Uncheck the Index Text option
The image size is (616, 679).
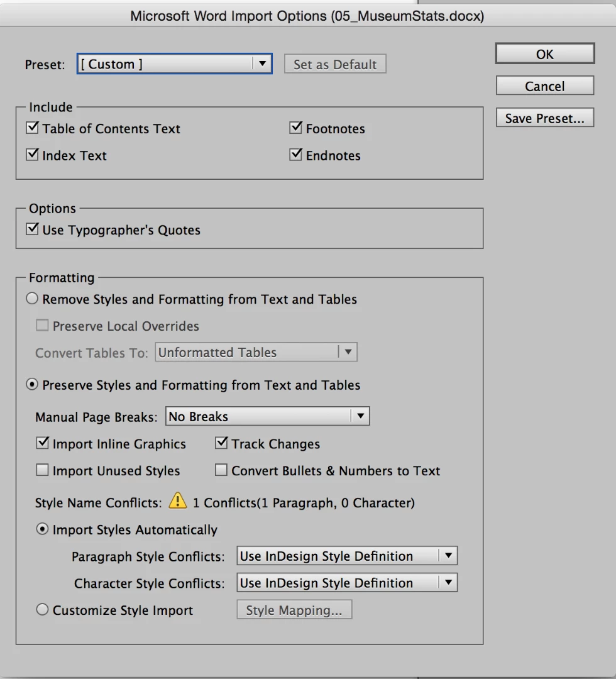coord(32,155)
